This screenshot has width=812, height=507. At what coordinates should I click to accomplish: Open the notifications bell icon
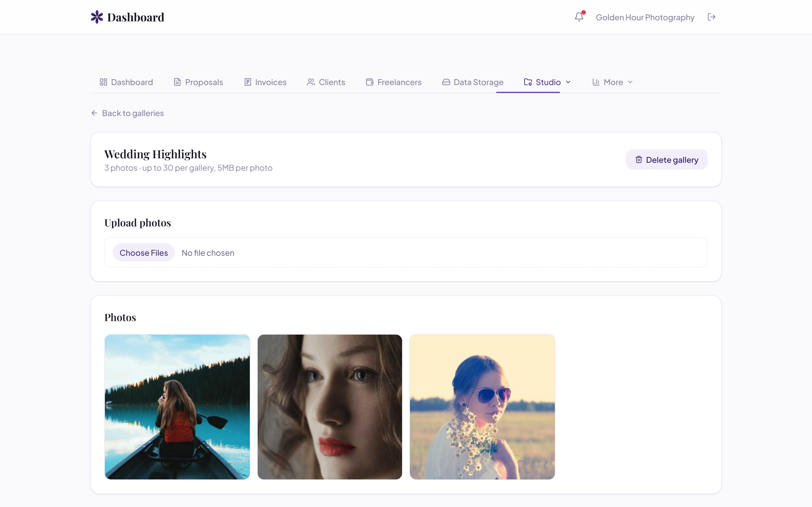click(579, 17)
